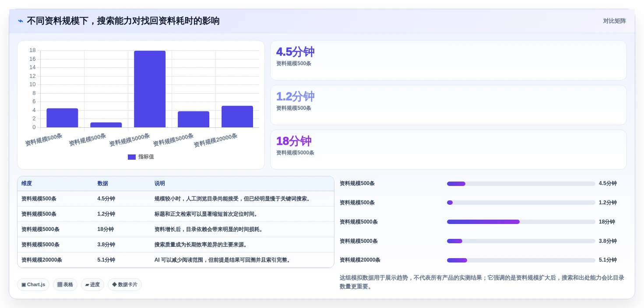
Task: Click the 5.1分钟 cell in the table
Action: click(x=106, y=260)
